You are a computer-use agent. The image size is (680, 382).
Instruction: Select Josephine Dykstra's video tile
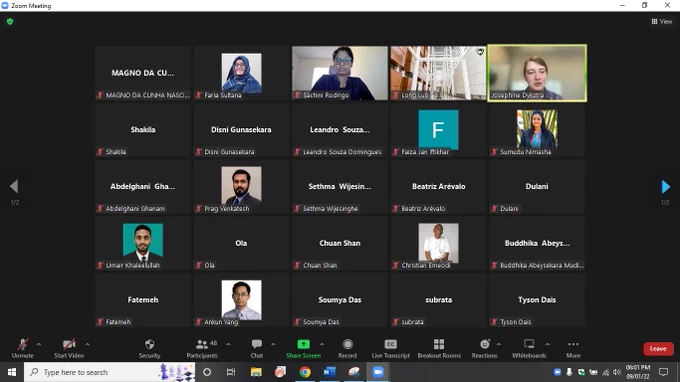[x=537, y=73]
